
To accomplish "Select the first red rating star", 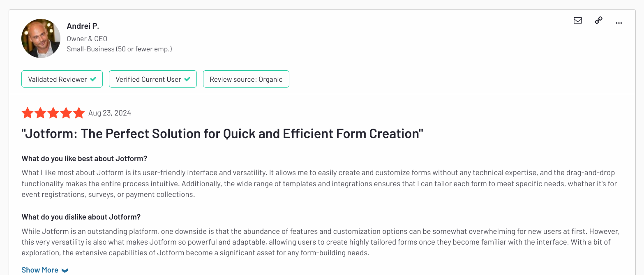I will pyautogui.click(x=28, y=112).
